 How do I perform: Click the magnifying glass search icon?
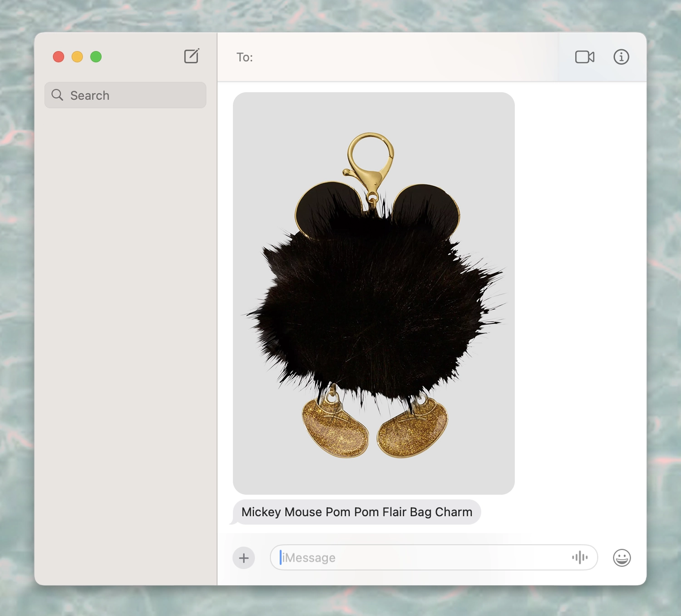57,95
